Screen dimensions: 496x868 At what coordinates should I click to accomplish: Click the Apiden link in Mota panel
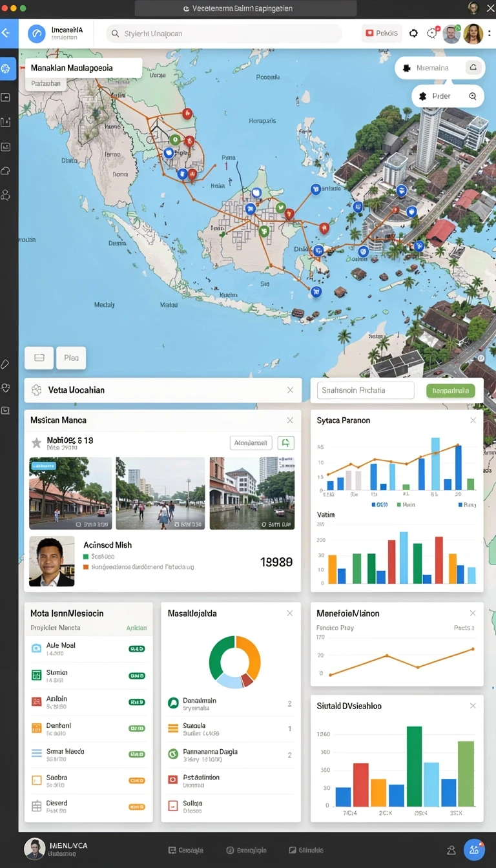(x=136, y=628)
